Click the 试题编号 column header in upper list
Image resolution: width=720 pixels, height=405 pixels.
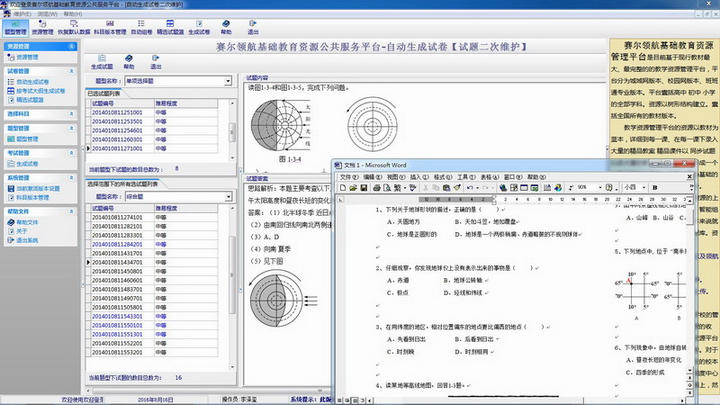(x=122, y=103)
